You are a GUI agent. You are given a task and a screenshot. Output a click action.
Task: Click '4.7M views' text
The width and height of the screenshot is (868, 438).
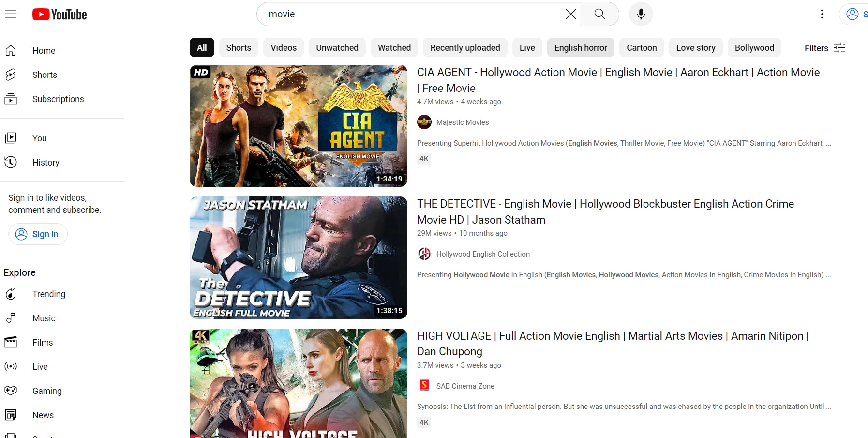435,102
